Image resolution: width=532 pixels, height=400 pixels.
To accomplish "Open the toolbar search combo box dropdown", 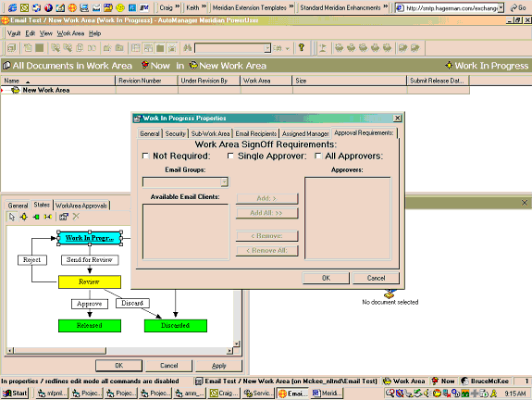I will click(x=267, y=48).
